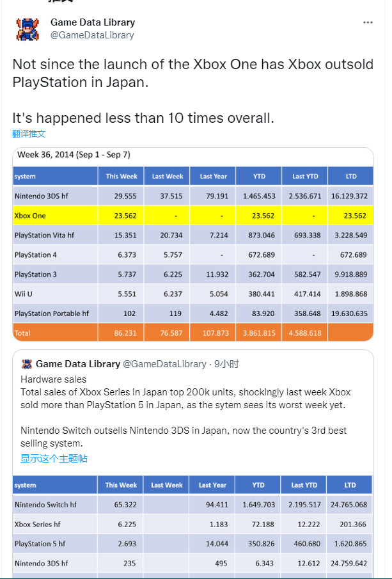
Task: Click the "Hardware sales" quoted tweet text
Action: 54,379
